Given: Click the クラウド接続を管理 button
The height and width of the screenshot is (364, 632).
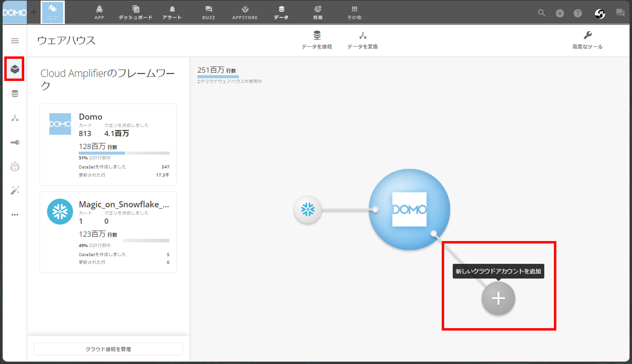Looking at the screenshot, I should point(108,349).
